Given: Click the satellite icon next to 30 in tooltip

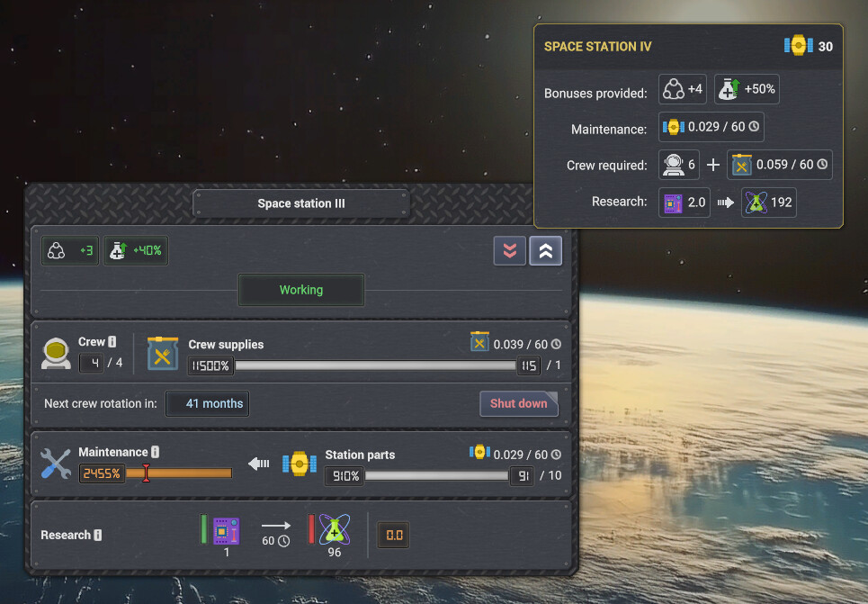Looking at the screenshot, I should coord(798,45).
